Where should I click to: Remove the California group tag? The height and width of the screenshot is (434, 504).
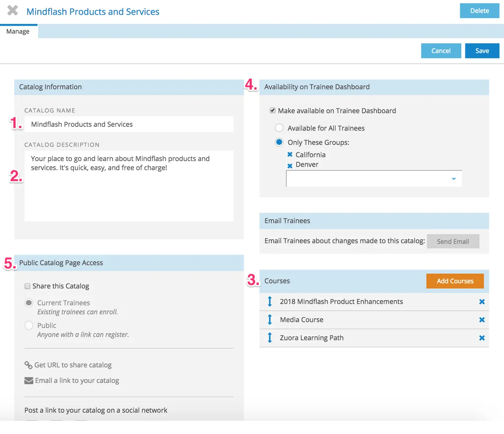[290, 155]
